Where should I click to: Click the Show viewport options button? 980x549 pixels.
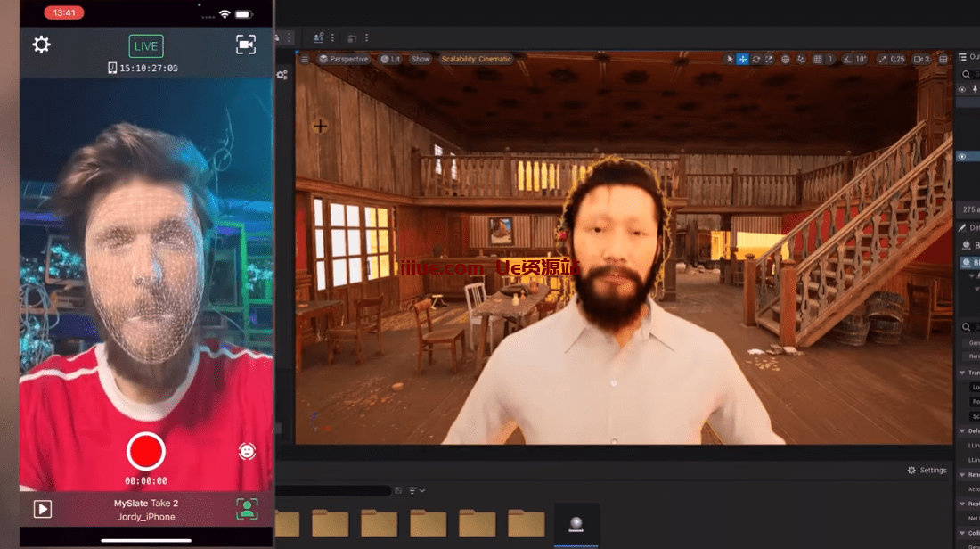click(x=421, y=59)
